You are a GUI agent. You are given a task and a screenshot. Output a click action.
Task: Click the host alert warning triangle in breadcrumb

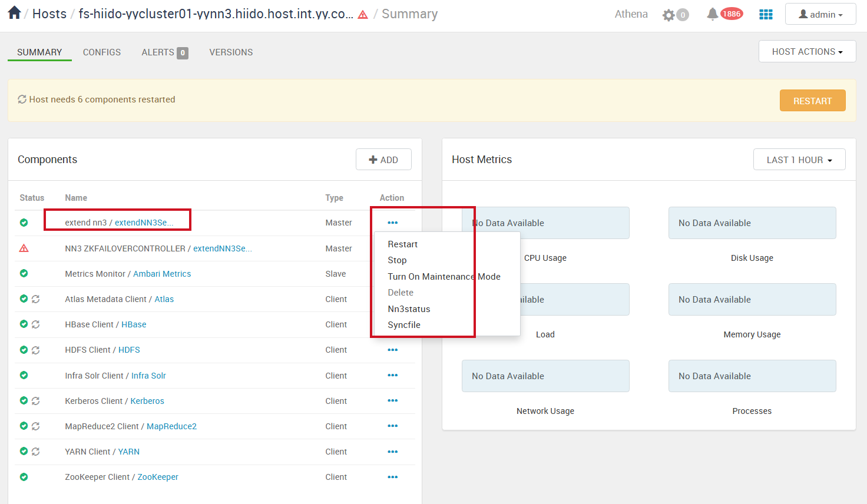pos(363,15)
